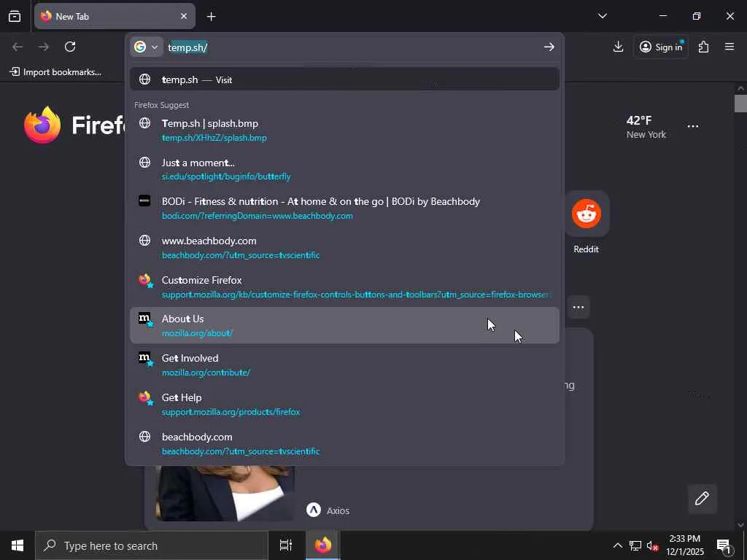The height and width of the screenshot is (560, 747).
Task: Open the Google search engine selector dropdown
Action: pos(146,47)
